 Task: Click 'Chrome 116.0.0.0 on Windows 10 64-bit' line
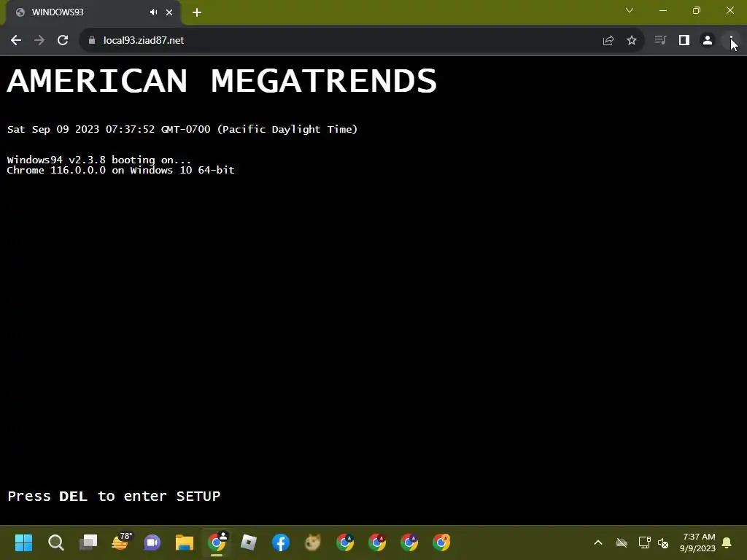point(120,171)
